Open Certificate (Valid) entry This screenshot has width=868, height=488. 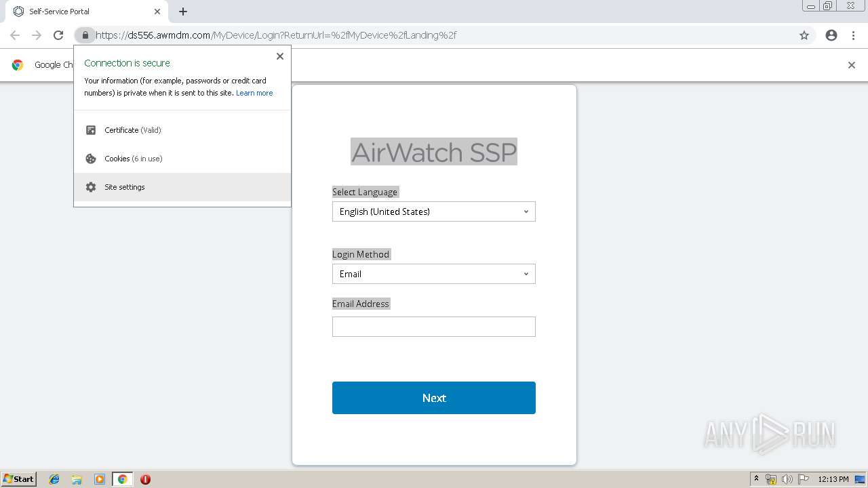coord(182,130)
